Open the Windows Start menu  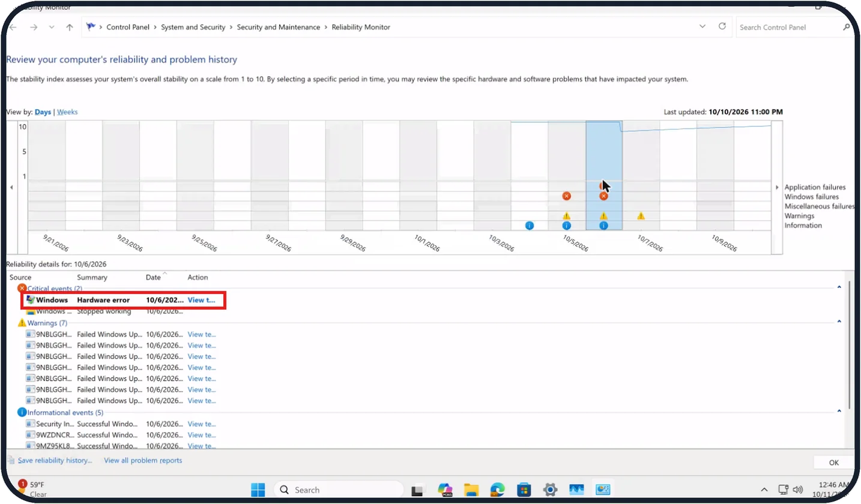tap(258, 490)
